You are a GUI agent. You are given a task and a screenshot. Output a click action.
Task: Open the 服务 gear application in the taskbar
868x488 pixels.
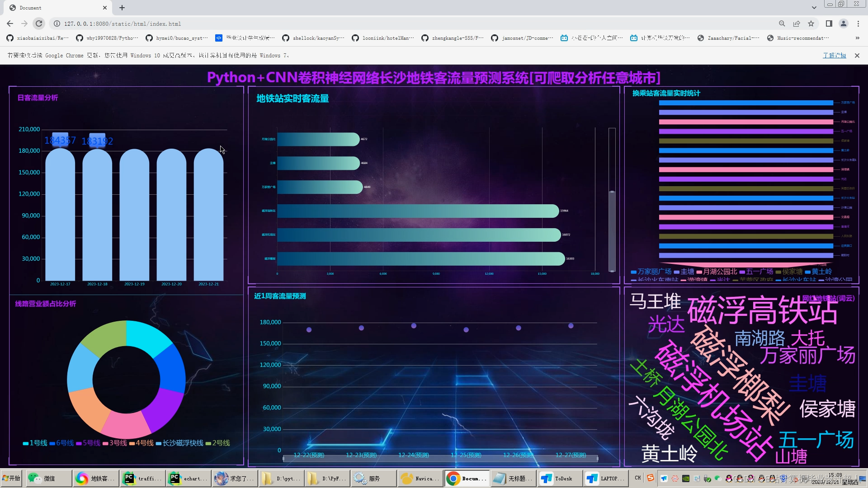coord(373,478)
